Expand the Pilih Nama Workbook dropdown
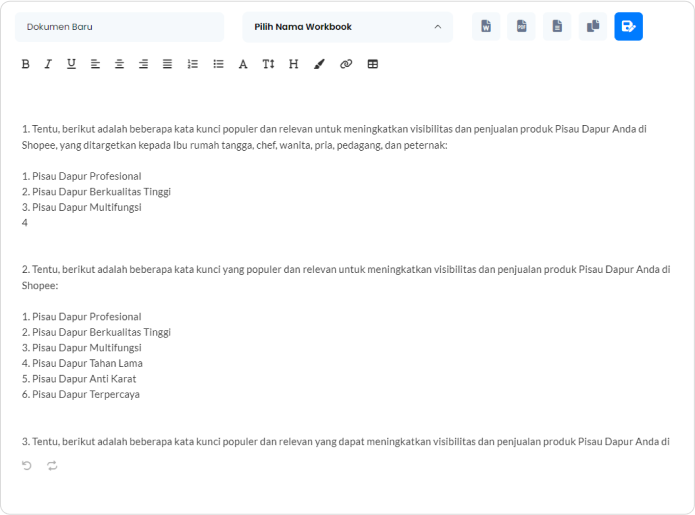This screenshot has height=515, width=695. pyautogui.click(x=347, y=27)
